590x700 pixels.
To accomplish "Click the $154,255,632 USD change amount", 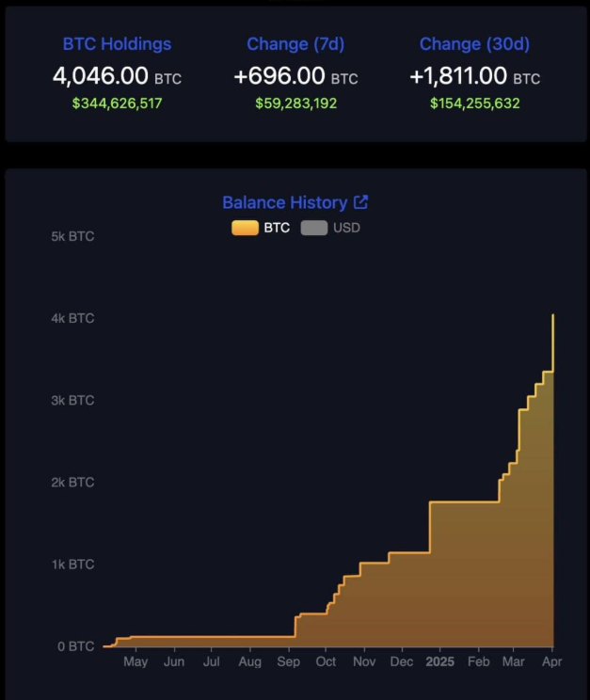I will [474, 103].
